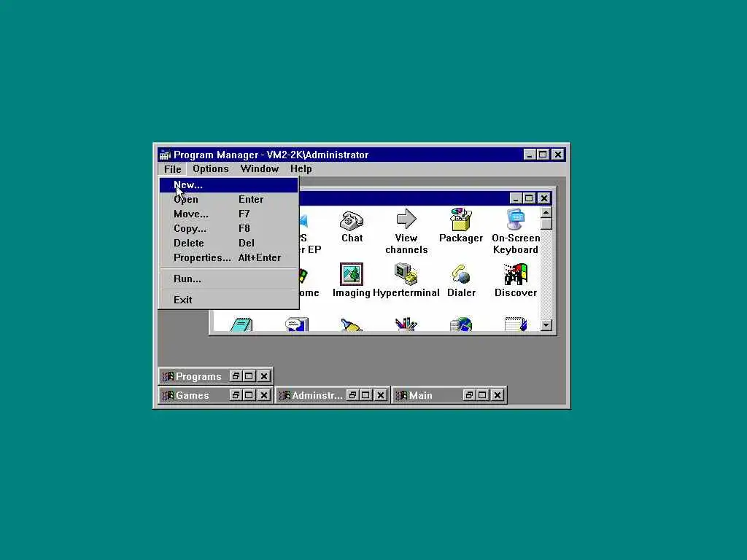
Task: Choose Copy... from the File menu
Action: [x=228, y=228]
